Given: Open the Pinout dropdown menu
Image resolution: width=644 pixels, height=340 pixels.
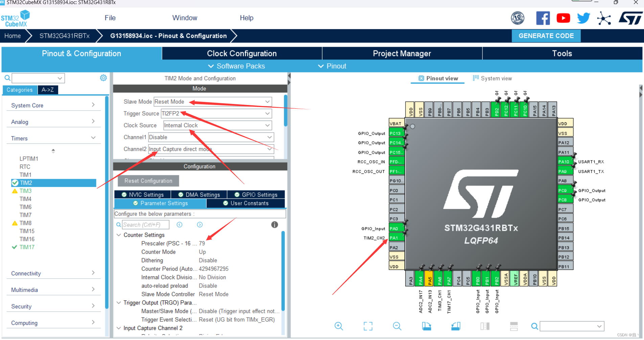Looking at the screenshot, I should pyautogui.click(x=332, y=66).
